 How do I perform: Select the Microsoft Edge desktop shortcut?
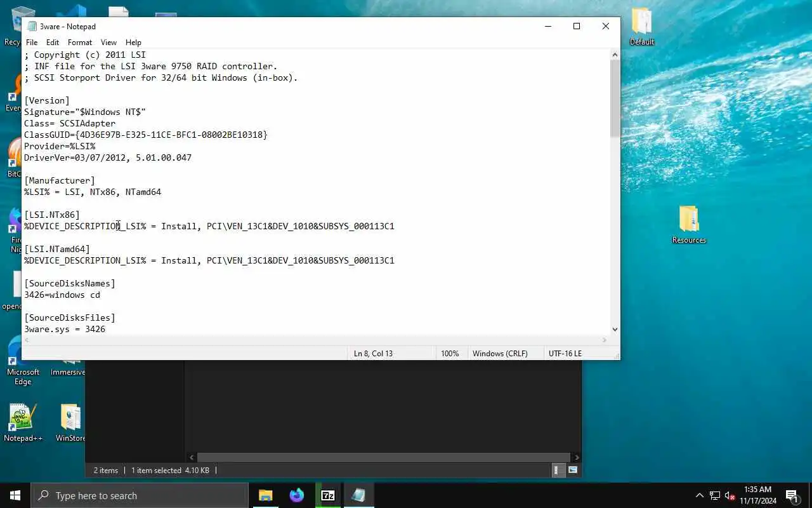pyautogui.click(x=23, y=362)
